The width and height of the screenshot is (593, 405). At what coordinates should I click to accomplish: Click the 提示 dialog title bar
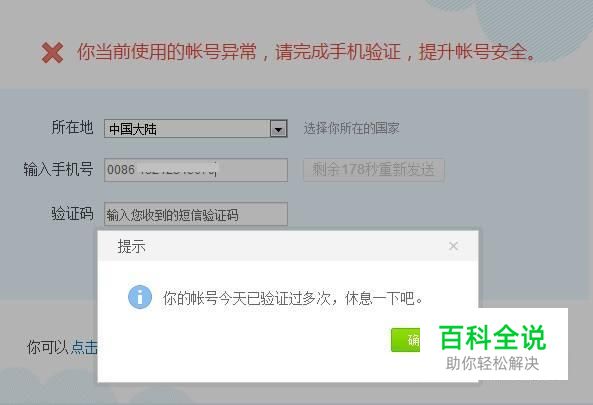point(288,246)
